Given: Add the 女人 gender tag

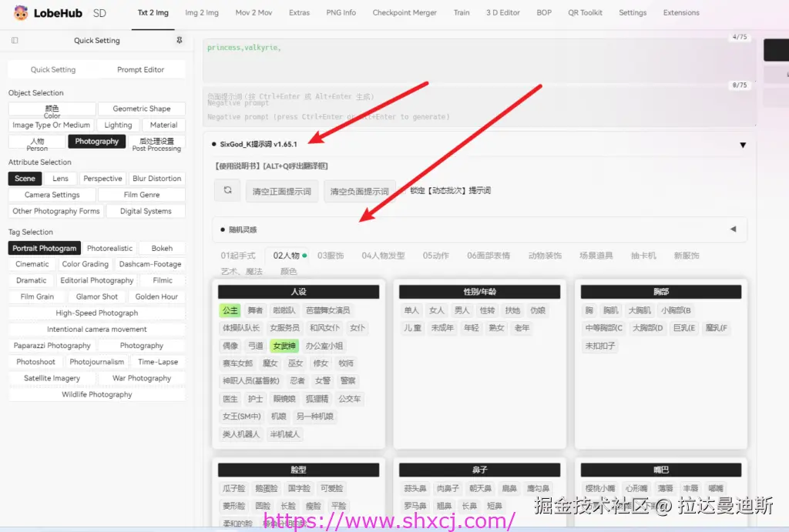Looking at the screenshot, I should pyautogui.click(x=436, y=310).
